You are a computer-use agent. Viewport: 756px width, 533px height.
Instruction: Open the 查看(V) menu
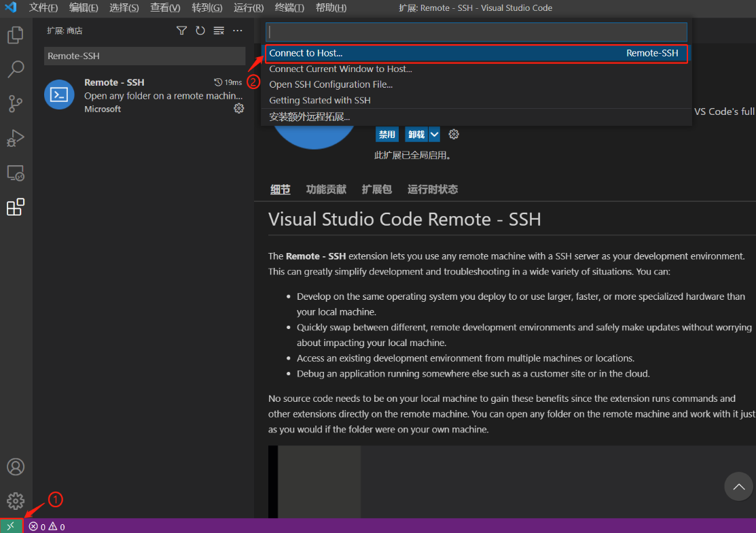(165, 7)
